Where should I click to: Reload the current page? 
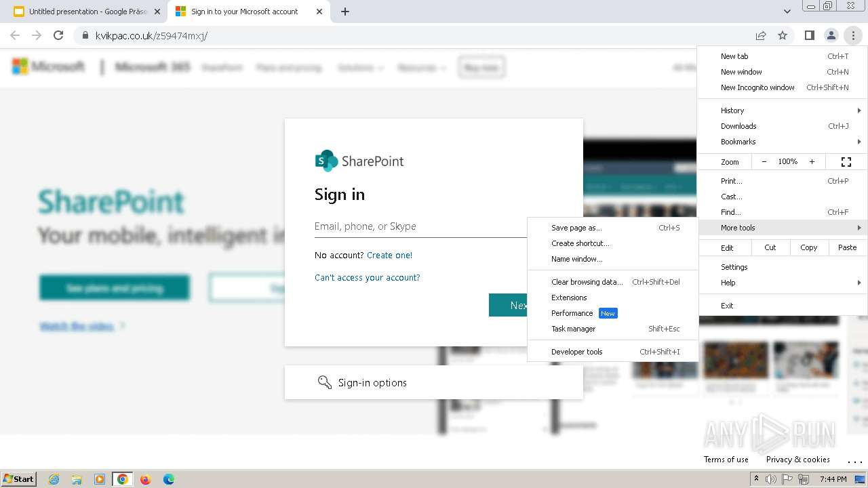pos(58,35)
